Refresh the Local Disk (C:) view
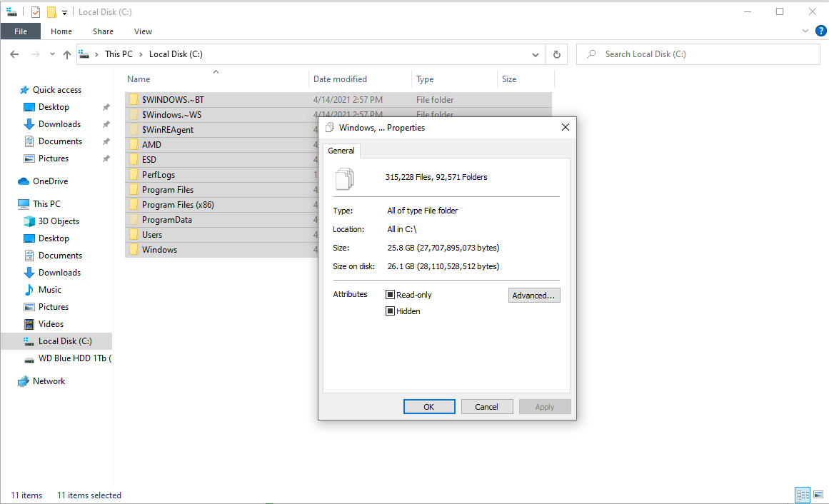The image size is (829, 504). (x=557, y=54)
